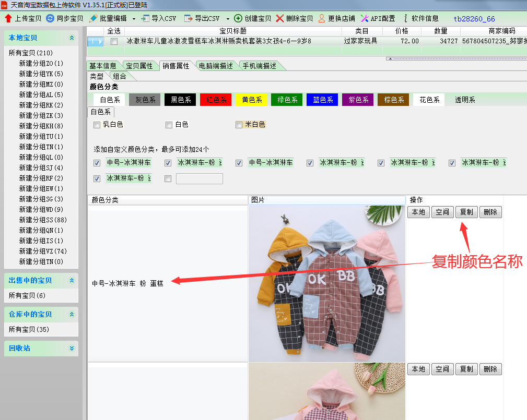Check the 乳白色 color checkbox

(97, 125)
